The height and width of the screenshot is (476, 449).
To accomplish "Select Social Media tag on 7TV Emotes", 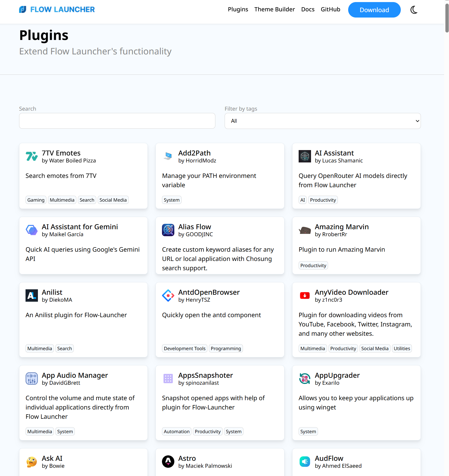I will 113,200.
